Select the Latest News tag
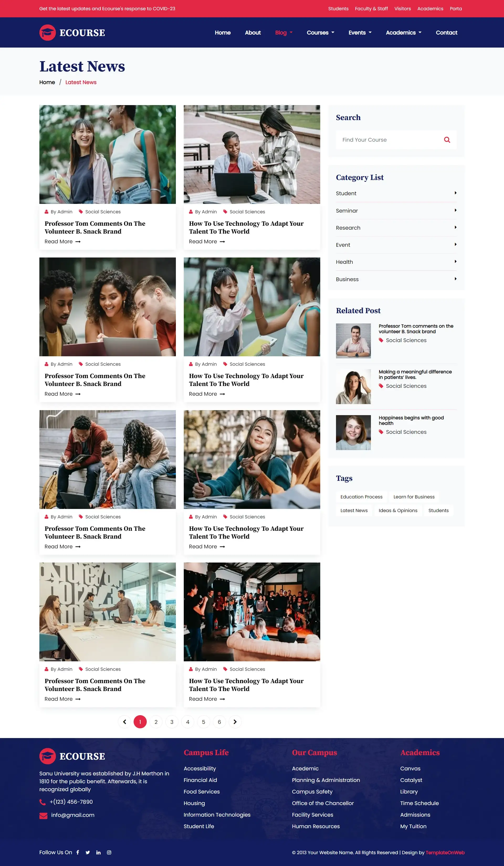 coord(354,511)
